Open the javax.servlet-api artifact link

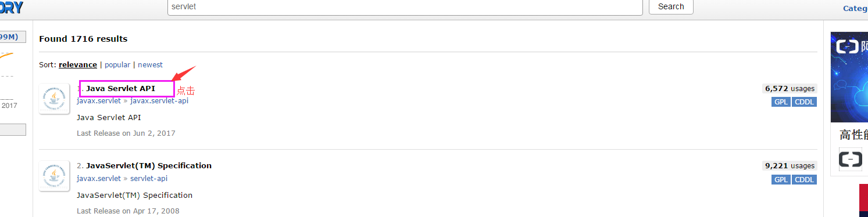click(159, 101)
